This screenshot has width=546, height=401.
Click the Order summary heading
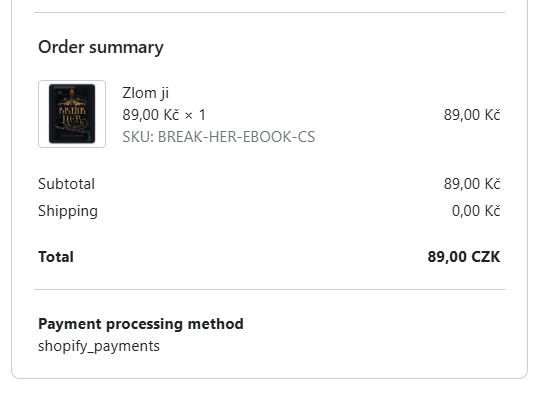coord(101,47)
